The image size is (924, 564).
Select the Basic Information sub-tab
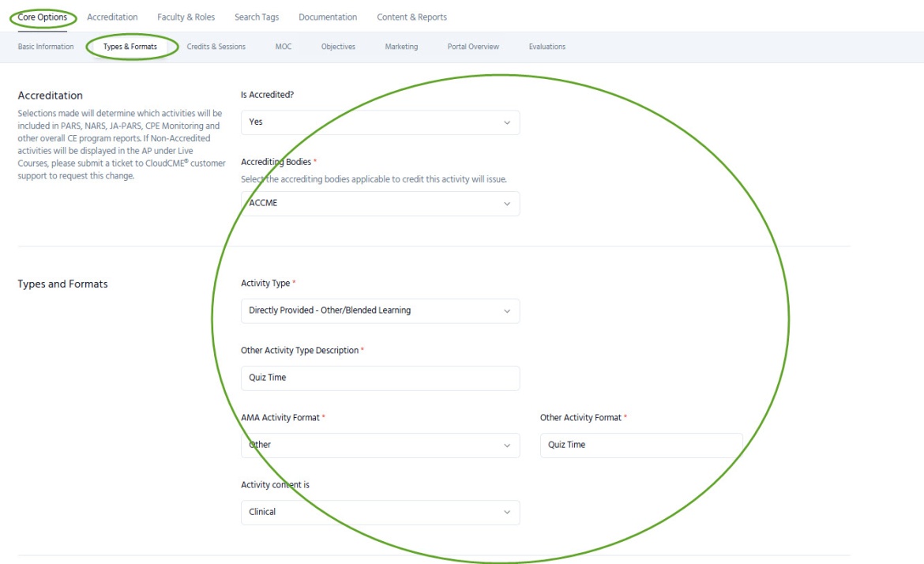(46, 47)
